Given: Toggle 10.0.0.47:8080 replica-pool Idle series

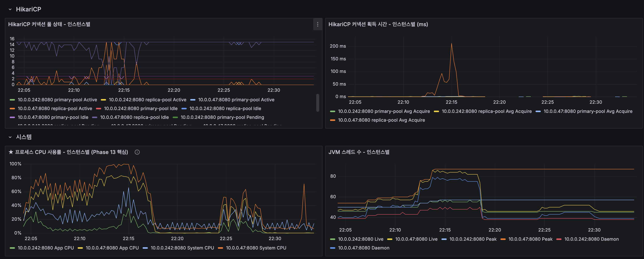Looking at the screenshot, I should pyautogui.click(x=134, y=117).
